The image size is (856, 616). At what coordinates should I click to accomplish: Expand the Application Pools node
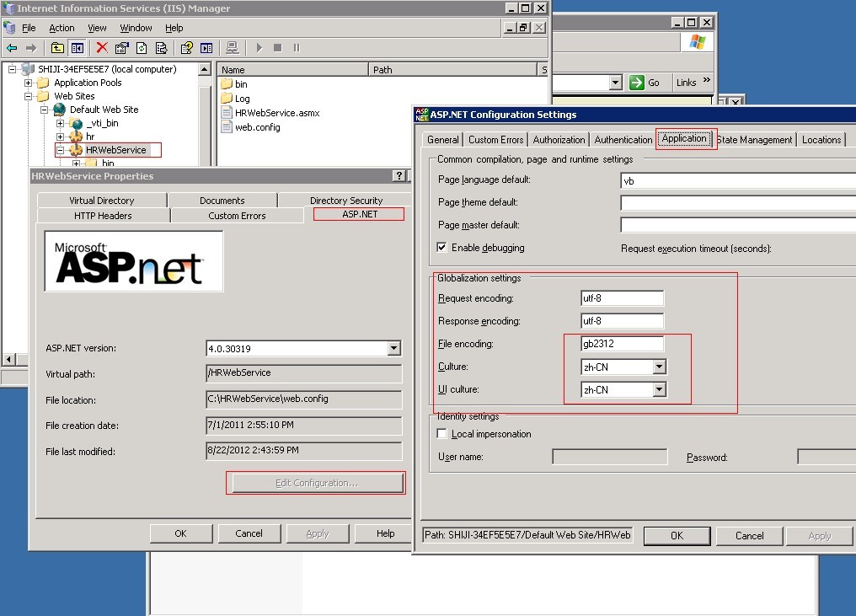point(28,83)
